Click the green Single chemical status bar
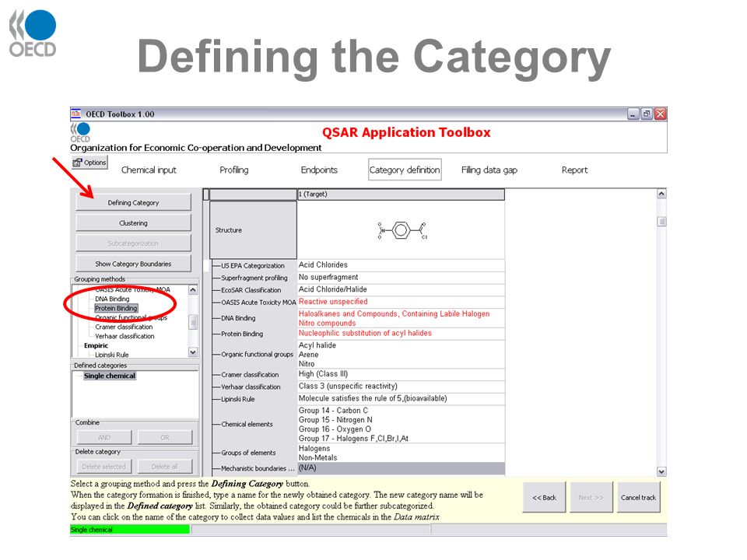747x560 pixels. 130,530
